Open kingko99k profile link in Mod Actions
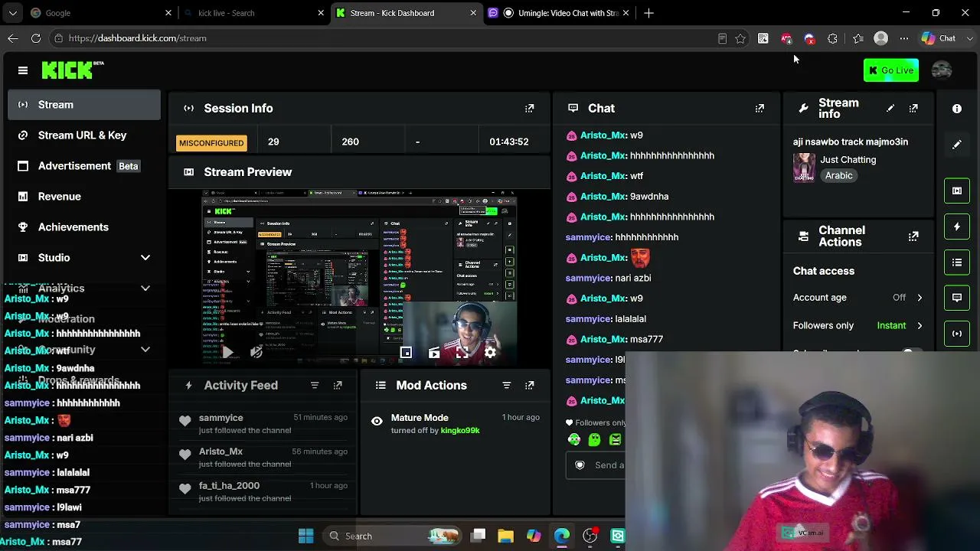 [460, 431]
